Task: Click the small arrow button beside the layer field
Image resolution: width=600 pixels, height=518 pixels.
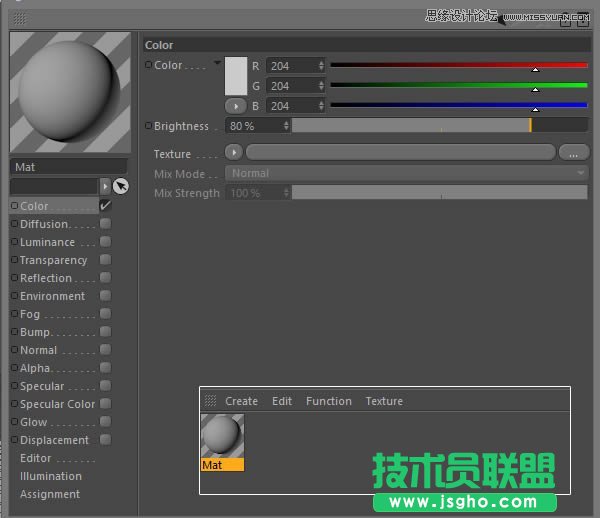Action: coord(105,186)
